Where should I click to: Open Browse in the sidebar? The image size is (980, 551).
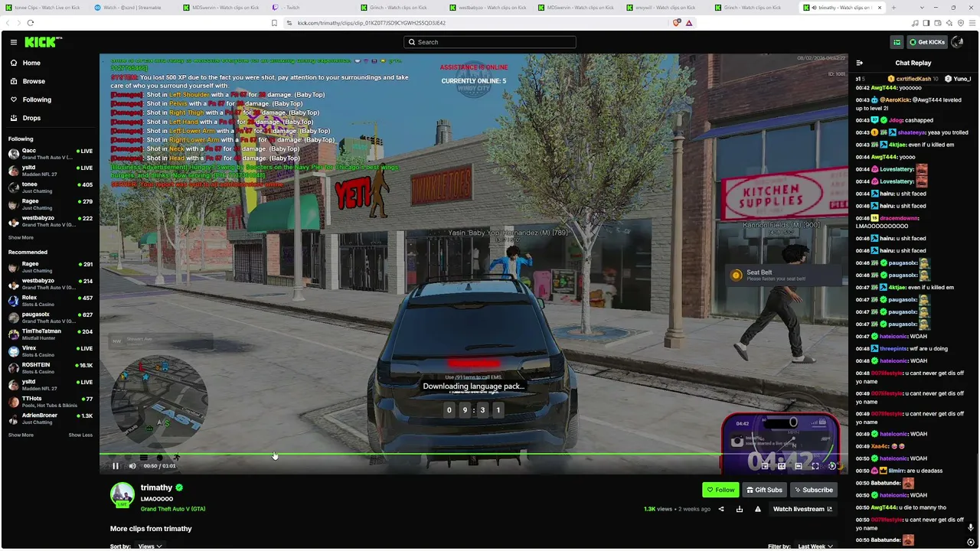point(34,81)
